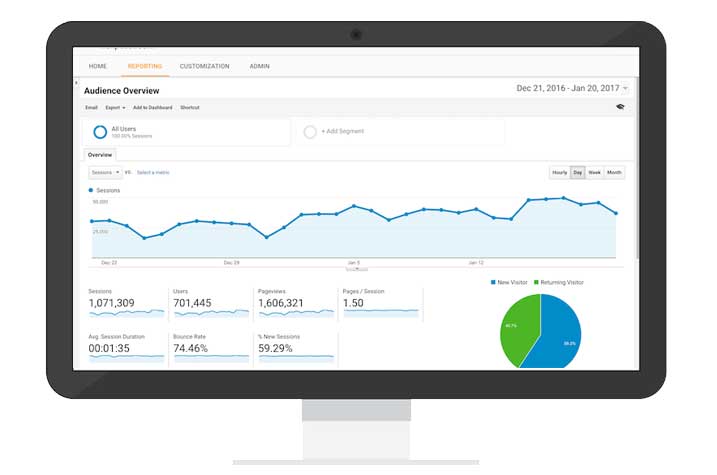Click the vertical page scrollbar
The height and width of the screenshot is (475, 717).
(637, 169)
